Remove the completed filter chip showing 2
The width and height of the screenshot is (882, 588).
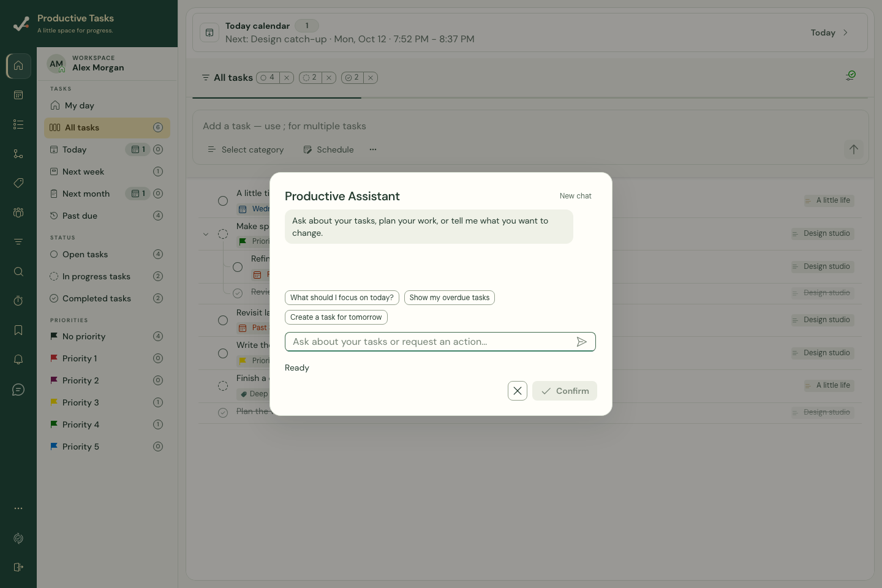371,78
